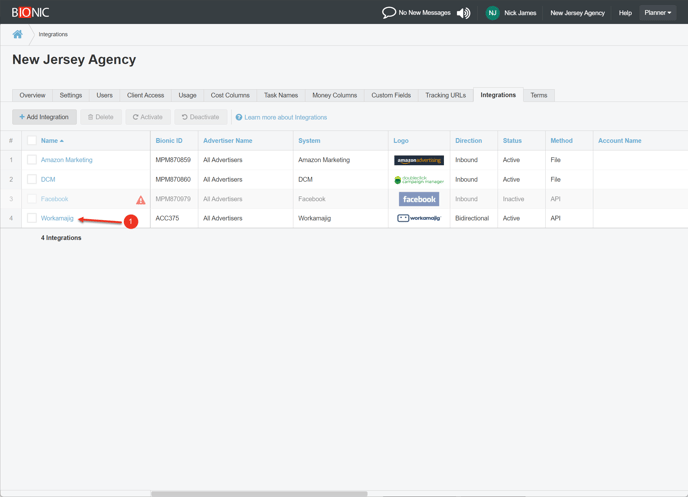Click the MPM870859 Bionic ID cell
This screenshot has width=688, height=497.
(x=173, y=160)
